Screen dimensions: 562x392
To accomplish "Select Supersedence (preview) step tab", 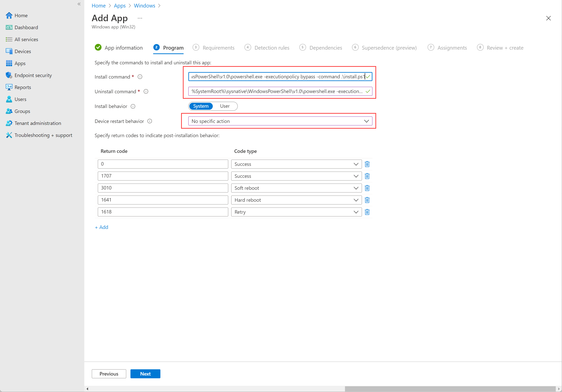I will click(384, 48).
